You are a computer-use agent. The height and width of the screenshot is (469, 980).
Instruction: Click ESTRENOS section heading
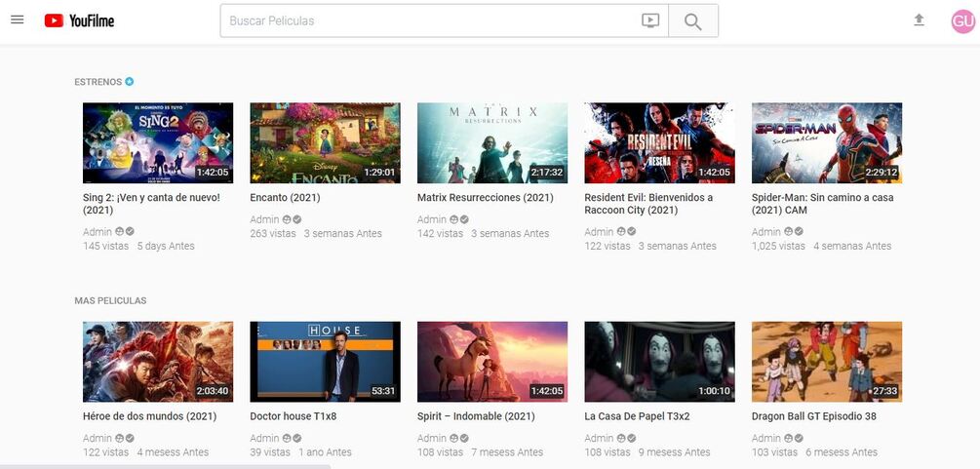tap(98, 82)
